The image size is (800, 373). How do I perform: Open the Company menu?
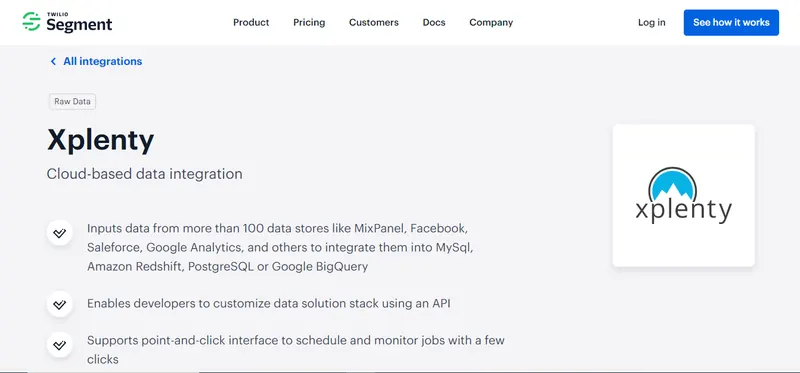point(491,22)
